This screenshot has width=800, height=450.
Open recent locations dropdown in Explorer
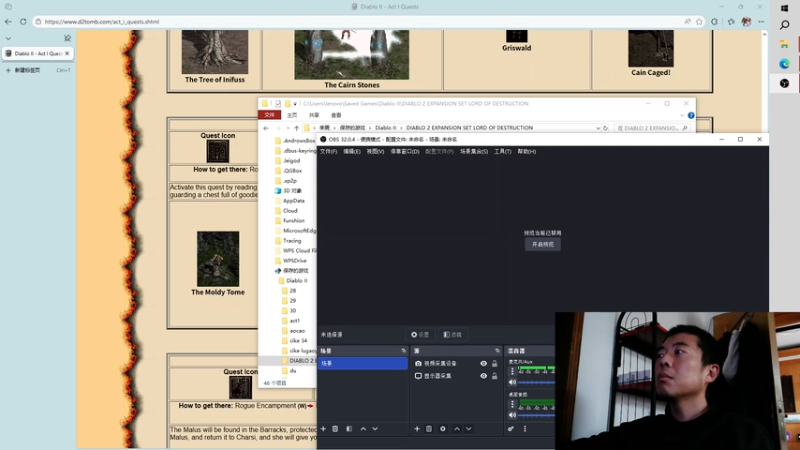tap(288, 128)
